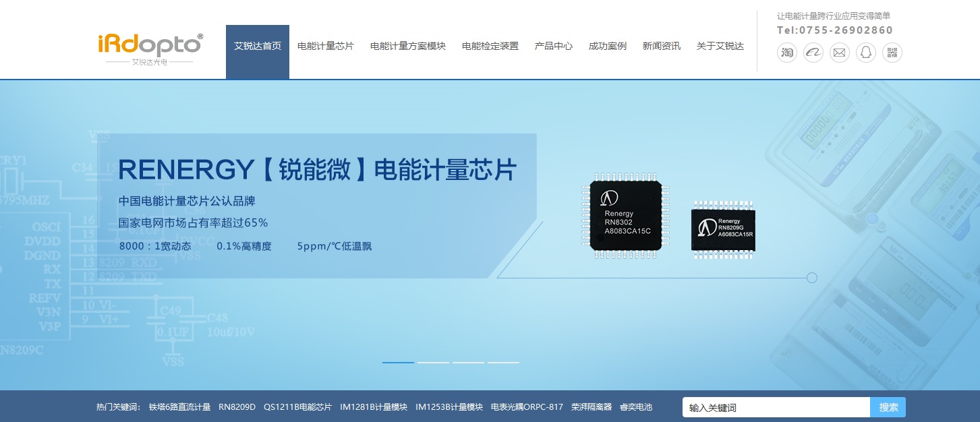Screen dimensions: 980x422
Task: Select 电能检定装置 in the navigation
Action: pos(490,47)
